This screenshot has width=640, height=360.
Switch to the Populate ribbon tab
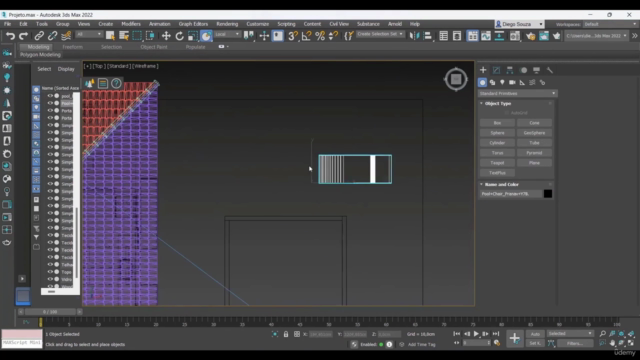coord(196,47)
